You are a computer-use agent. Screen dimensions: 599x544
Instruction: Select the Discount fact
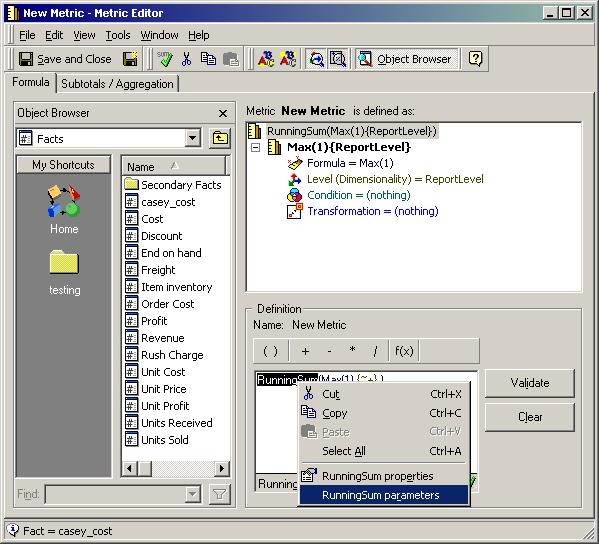coord(154,236)
